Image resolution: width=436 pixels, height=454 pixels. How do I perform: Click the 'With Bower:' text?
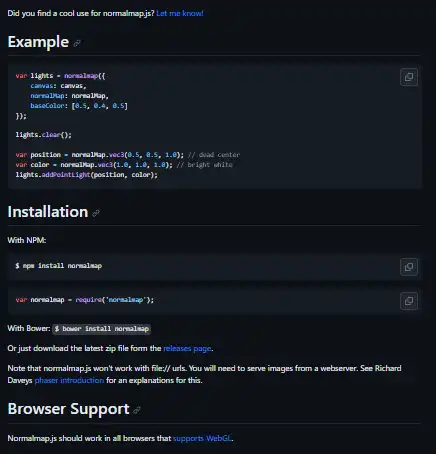pyautogui.click(x=29, y=328)
